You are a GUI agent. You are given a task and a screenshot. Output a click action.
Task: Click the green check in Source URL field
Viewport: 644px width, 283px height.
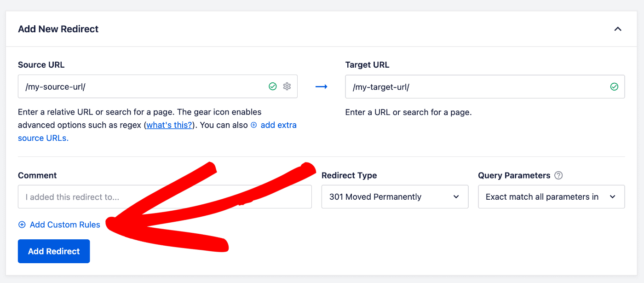pyautogui.click(x=272, y=86)
